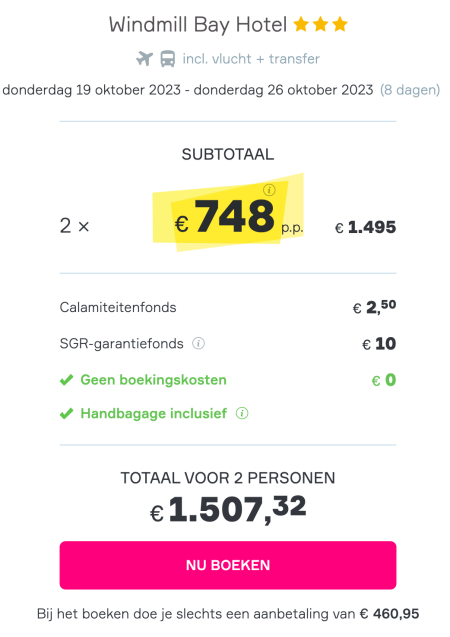This screenshot has height=637, width=450.
Task: Select the Windmill Bay Hotel title
Action: click(x=198, y=25)
